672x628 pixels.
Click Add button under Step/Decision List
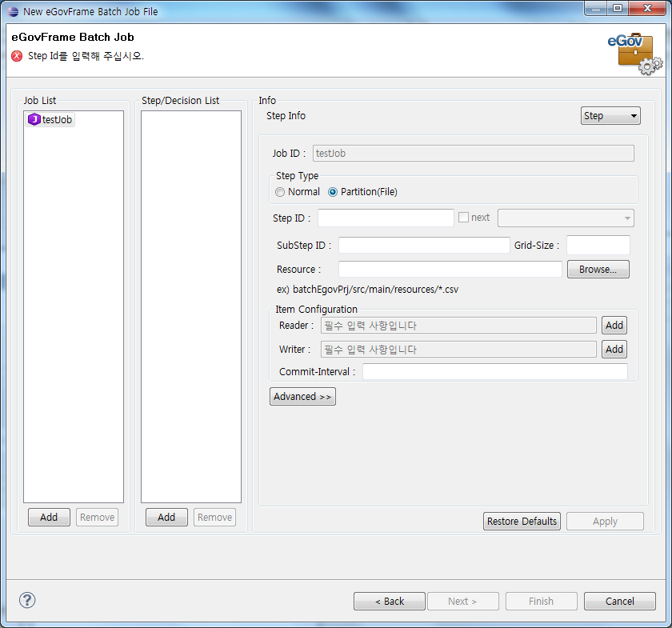[166, 518]
